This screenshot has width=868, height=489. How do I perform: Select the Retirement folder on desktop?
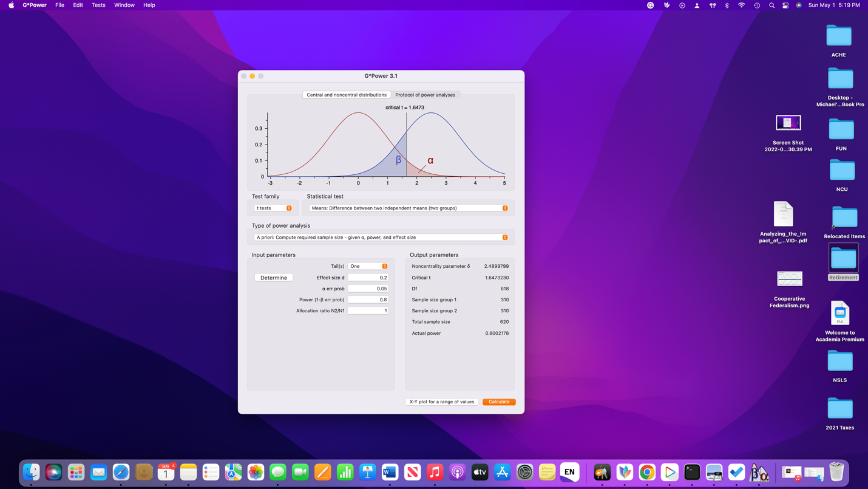(844, 259)
